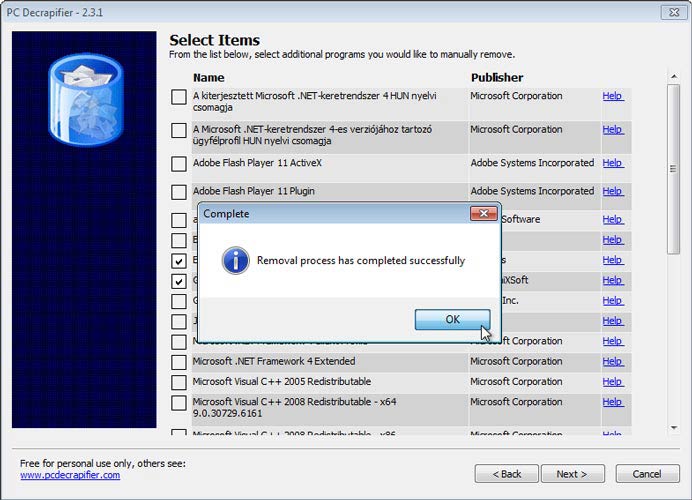Click the "Removal process has completed successfully" message
Viewport: 692px width, 500px height.
(x=361, y=260)
